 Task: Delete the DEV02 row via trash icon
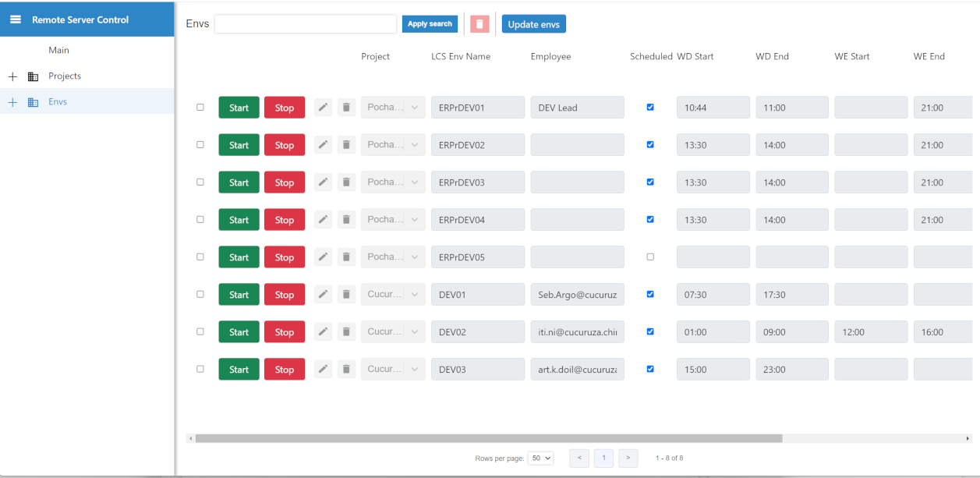pyautogui.click(x=346, y=332)
